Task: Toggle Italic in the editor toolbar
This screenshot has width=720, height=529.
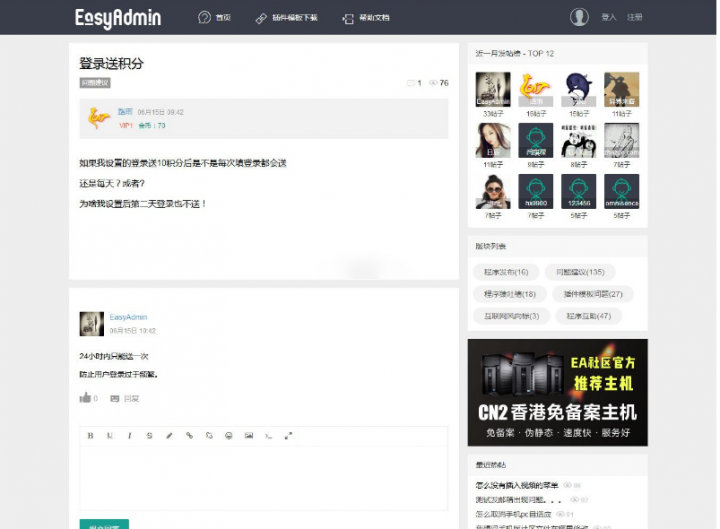Action: point(129,435)
